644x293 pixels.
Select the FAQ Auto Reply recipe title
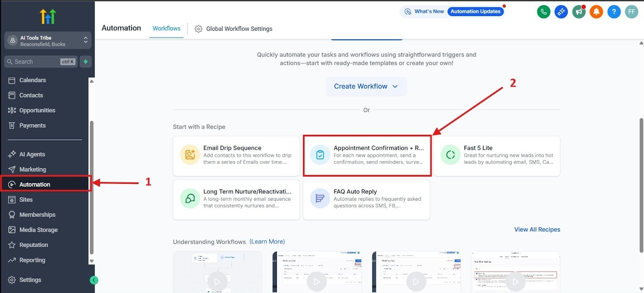click(x=355, y=191)
